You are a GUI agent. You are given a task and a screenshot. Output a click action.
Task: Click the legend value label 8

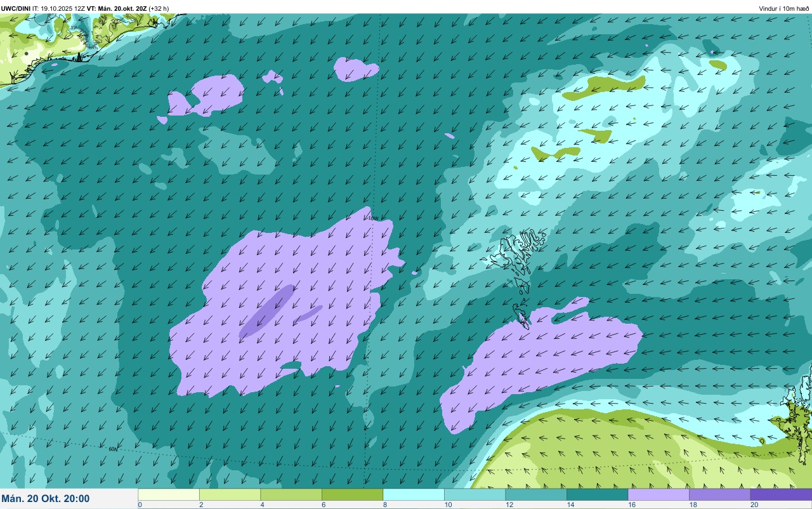[384, 505]
